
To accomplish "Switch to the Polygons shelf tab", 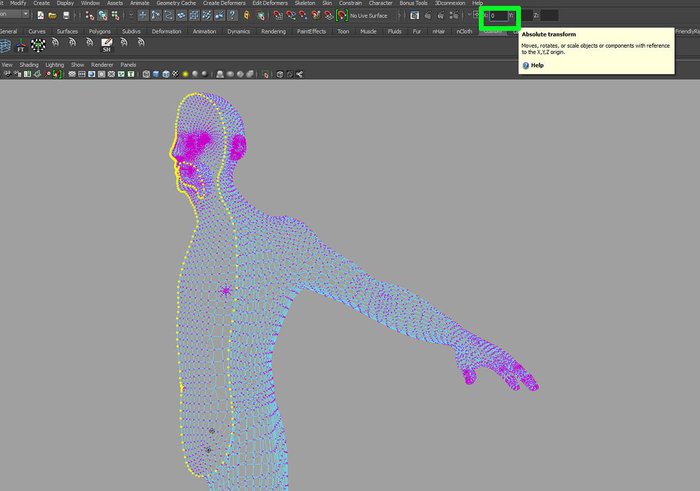I will tap(99, 31).
